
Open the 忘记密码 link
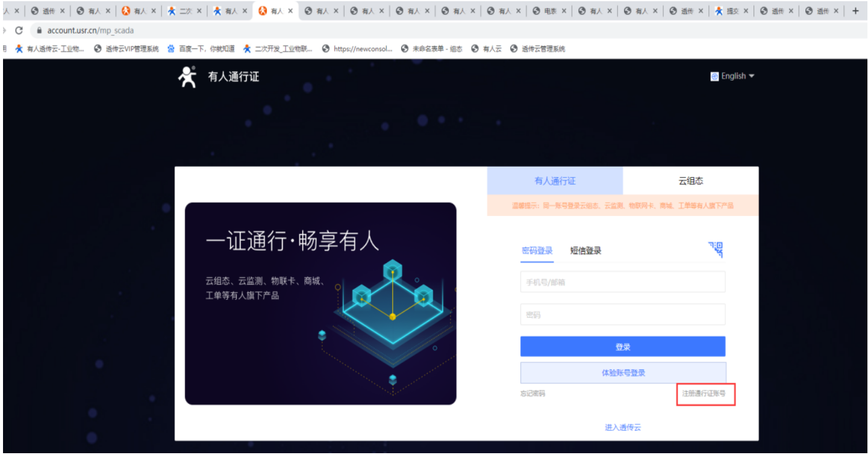pyautogui.click(x=532, y=394)
